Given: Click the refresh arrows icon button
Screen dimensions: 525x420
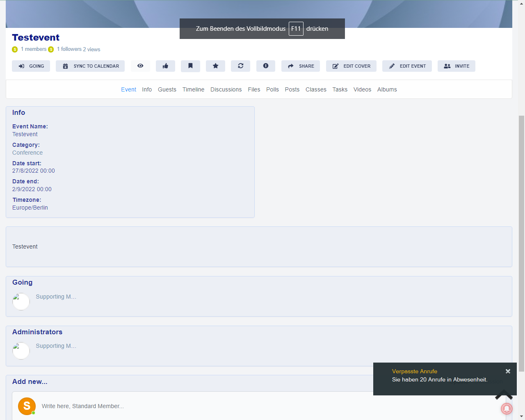Looking at the screenshot, I should click(240, 66).
